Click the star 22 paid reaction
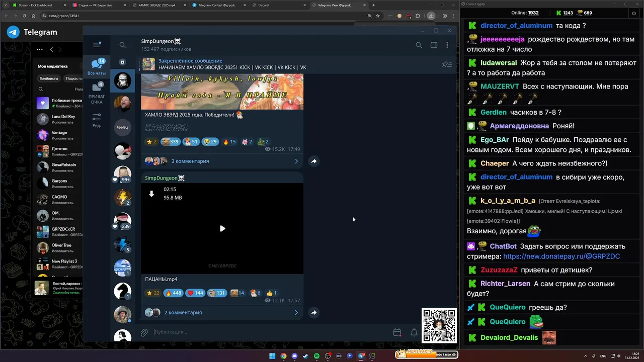 tap(153, 293)
